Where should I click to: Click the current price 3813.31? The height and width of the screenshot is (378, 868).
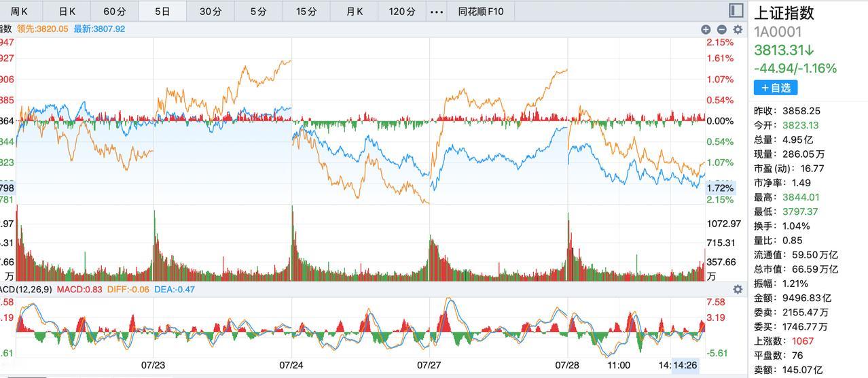[784, 50]
